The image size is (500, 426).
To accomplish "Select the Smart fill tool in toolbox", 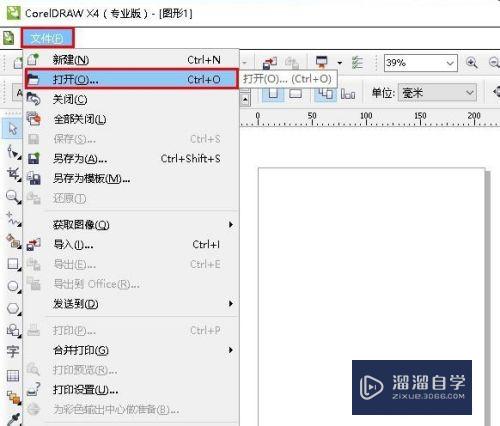I will coord(13,241).
